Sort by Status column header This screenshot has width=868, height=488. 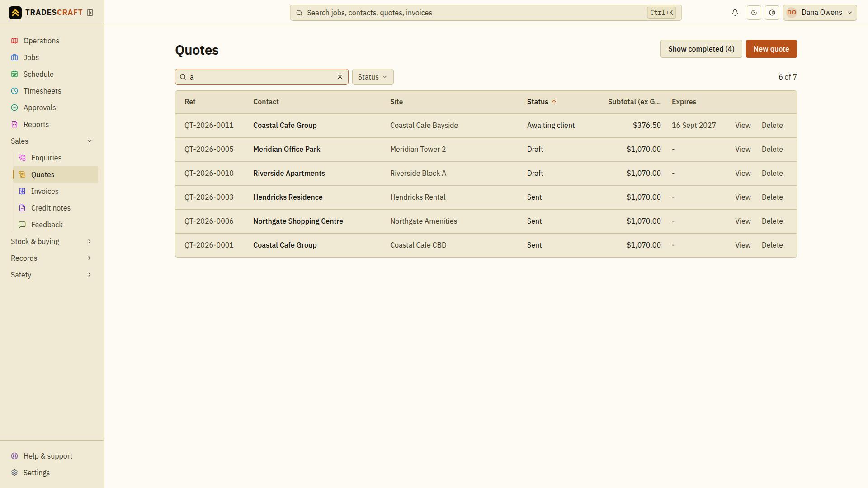pyautogui.click(x=541, y=102)
